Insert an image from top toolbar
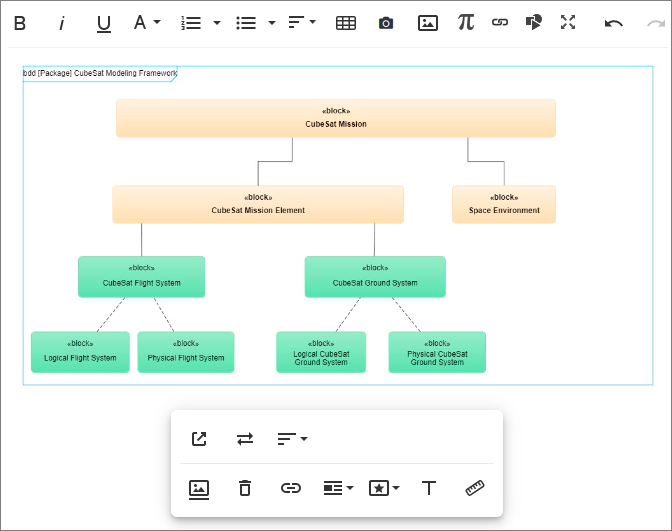This screenshot has width=672, height=531. tap(428, 23)
